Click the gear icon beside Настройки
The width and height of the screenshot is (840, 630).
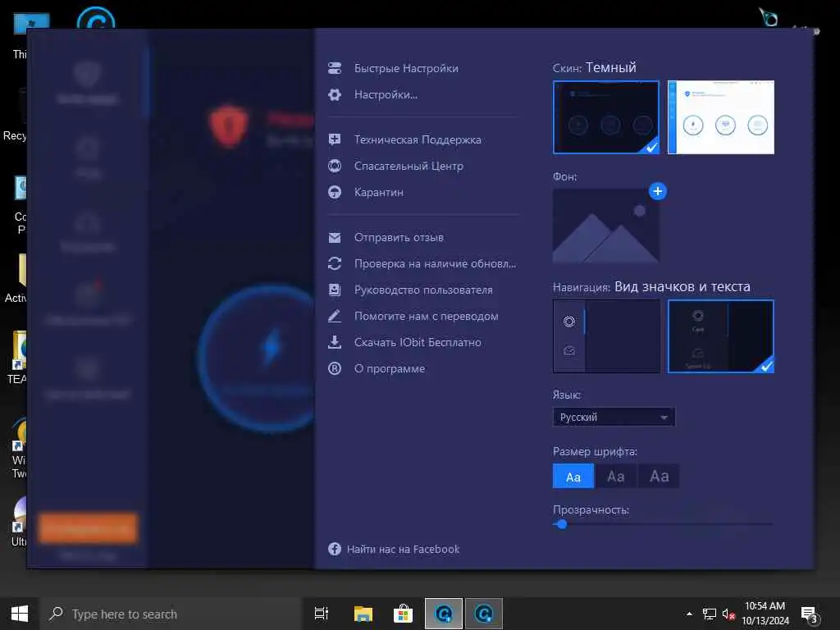click(x=335, y=95)
